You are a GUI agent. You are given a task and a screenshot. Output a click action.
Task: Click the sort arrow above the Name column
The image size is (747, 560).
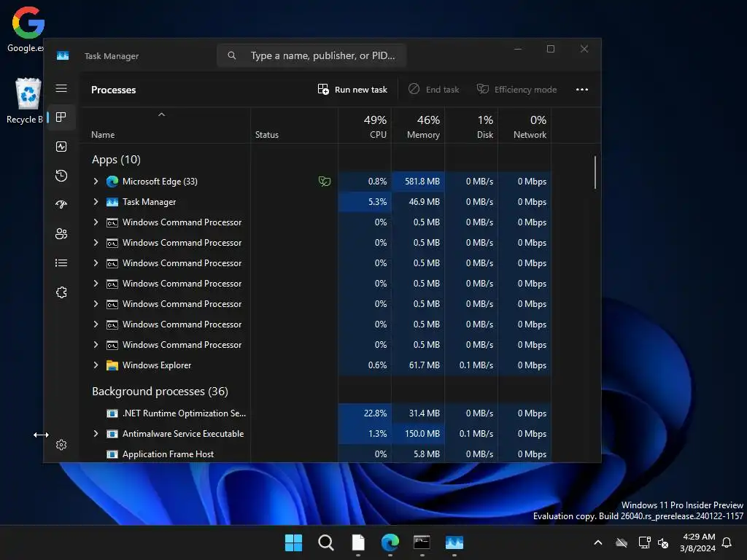tap(161, 114)
